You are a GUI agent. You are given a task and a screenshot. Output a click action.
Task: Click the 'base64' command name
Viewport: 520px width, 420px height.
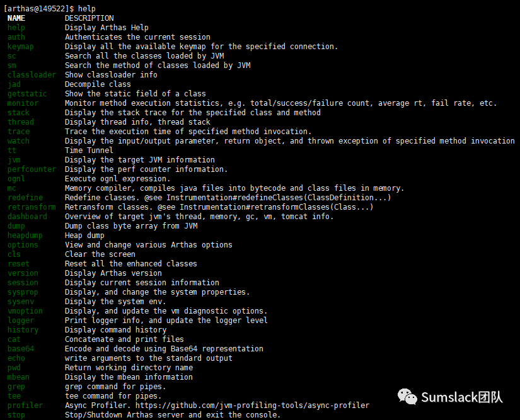[x=21, y=349]
